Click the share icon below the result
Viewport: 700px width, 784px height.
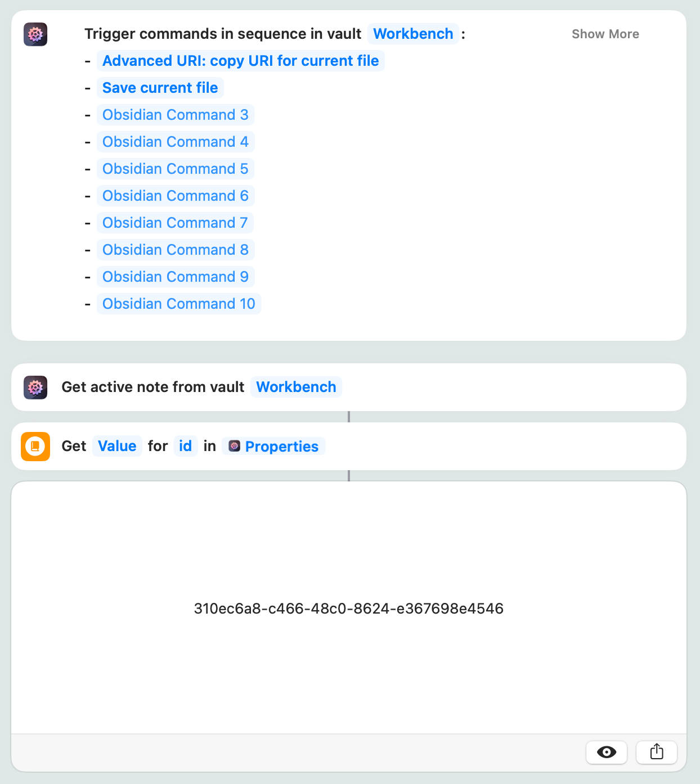657,752
